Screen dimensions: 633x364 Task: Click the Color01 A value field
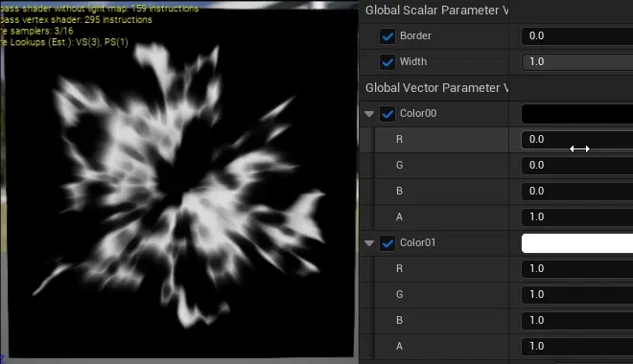[577, 346]
